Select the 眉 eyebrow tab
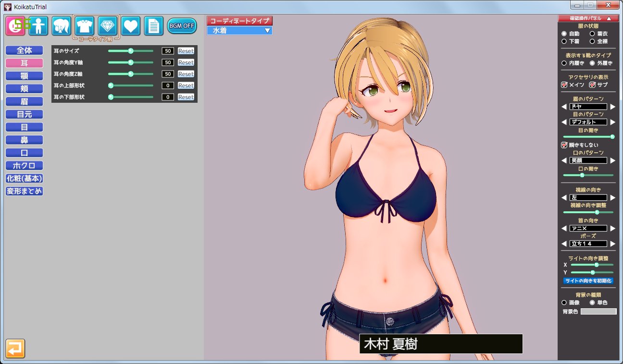Viewport: 623px width, 364px height. click(x=25, y=101)
